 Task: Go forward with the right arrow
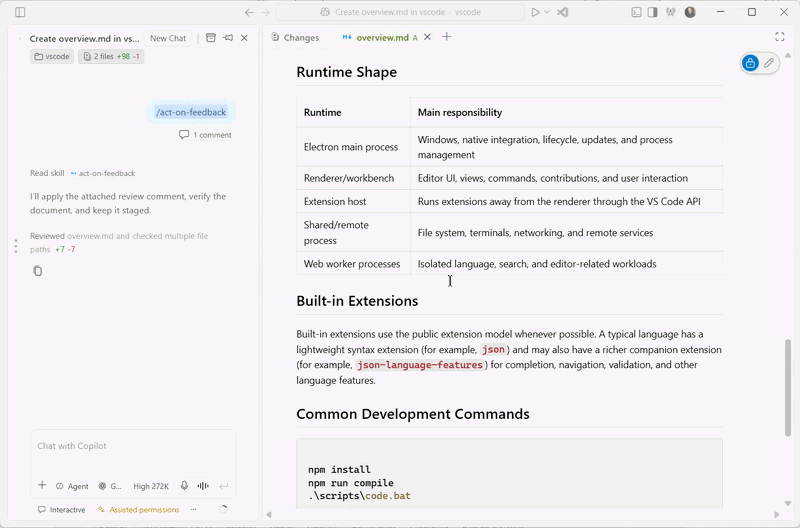(x=265, y=12)
